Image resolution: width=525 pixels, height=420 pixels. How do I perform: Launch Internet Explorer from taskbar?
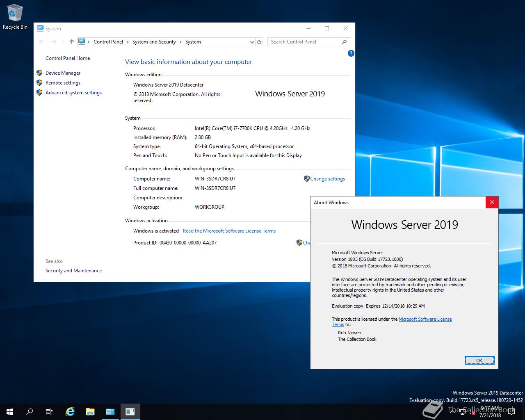(x=70, y=411)
